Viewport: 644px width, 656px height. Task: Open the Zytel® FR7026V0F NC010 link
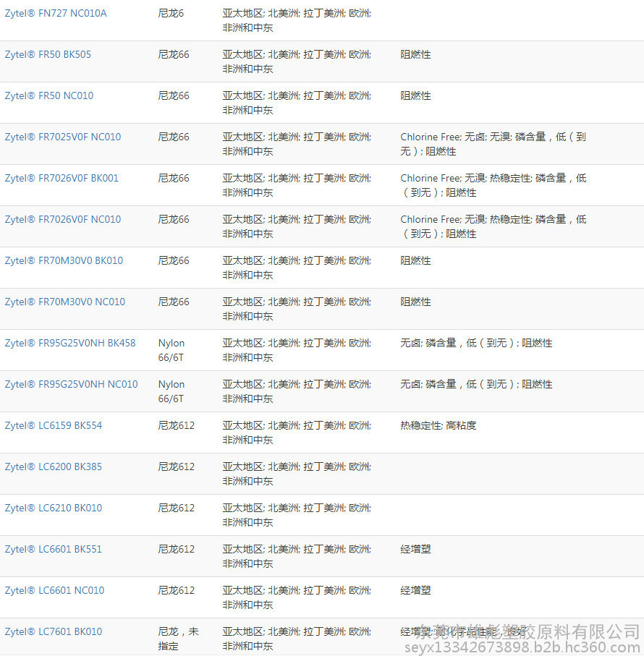point(63,219)
